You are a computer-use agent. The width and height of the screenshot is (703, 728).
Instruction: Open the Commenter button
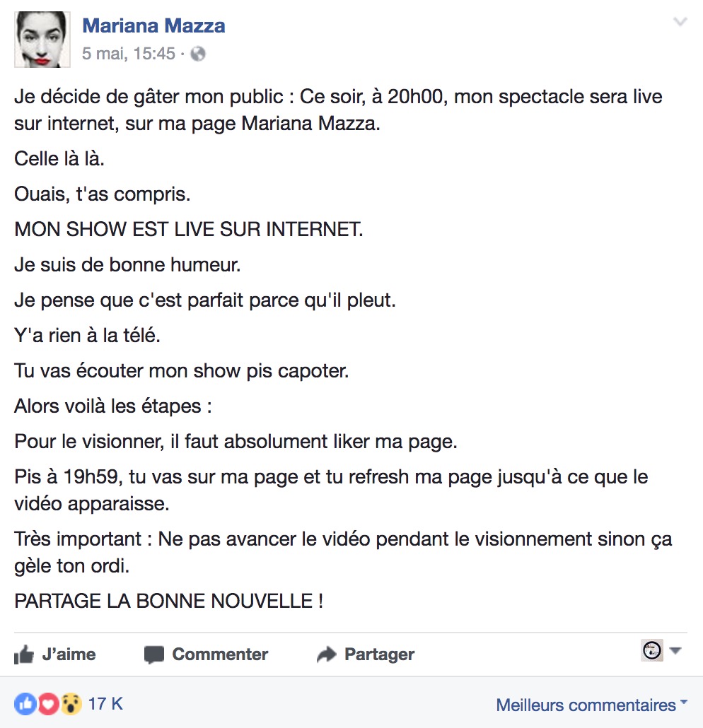[207, 654]
